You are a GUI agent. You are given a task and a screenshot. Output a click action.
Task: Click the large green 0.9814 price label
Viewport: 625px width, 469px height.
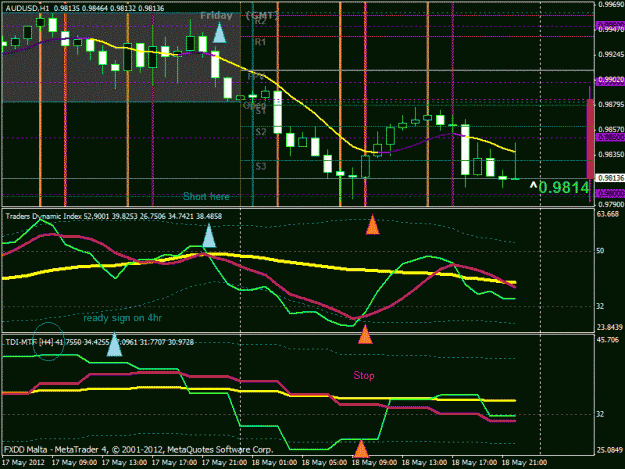click(563, 187)
